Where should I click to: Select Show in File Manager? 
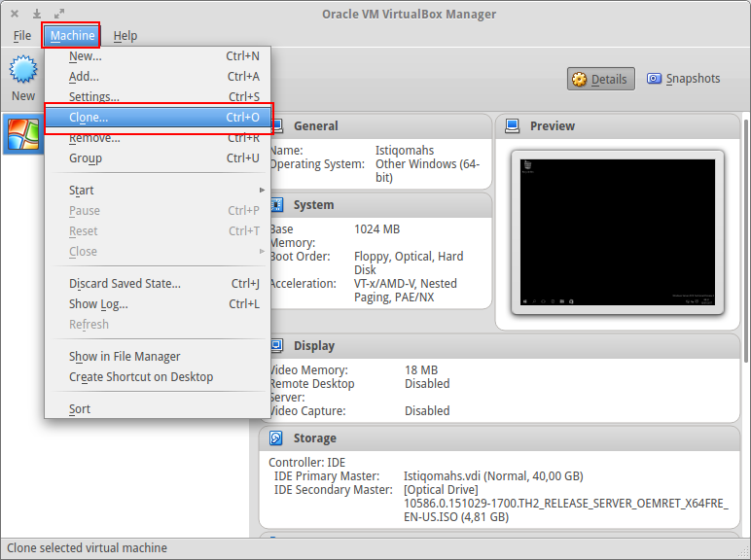pyautogui.click(x=158, y=357)
